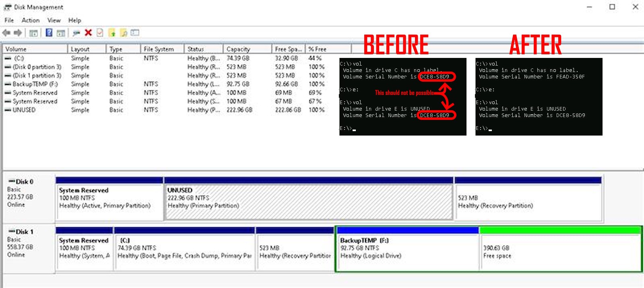Click the yellow folder with green arrow icon
This screenshot has height=288, width=644.
pos(112,33)
